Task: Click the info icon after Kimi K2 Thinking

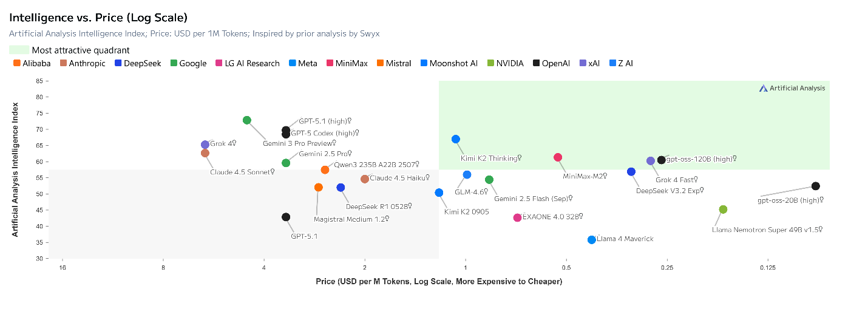Action: point(519,159)
